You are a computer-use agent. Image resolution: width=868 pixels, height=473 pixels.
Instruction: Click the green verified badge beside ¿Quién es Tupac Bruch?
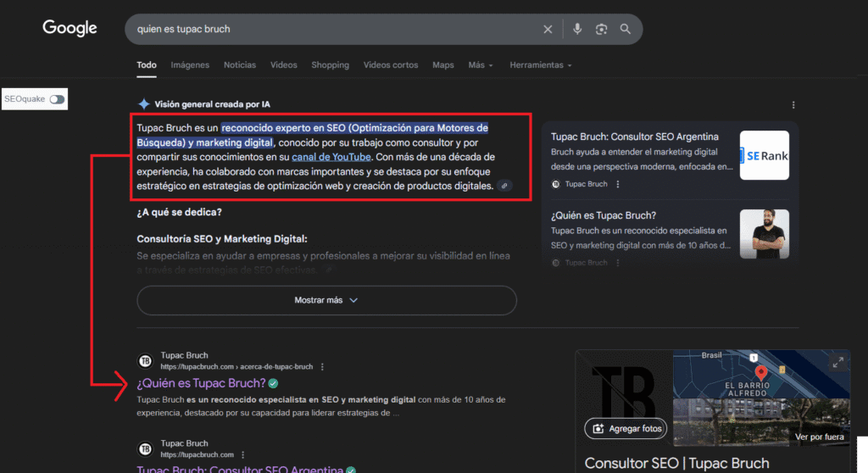[274, 383]
